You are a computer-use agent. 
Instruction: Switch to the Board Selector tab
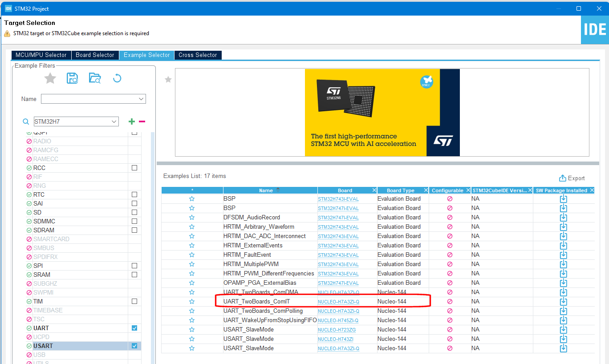click(95, 55)
